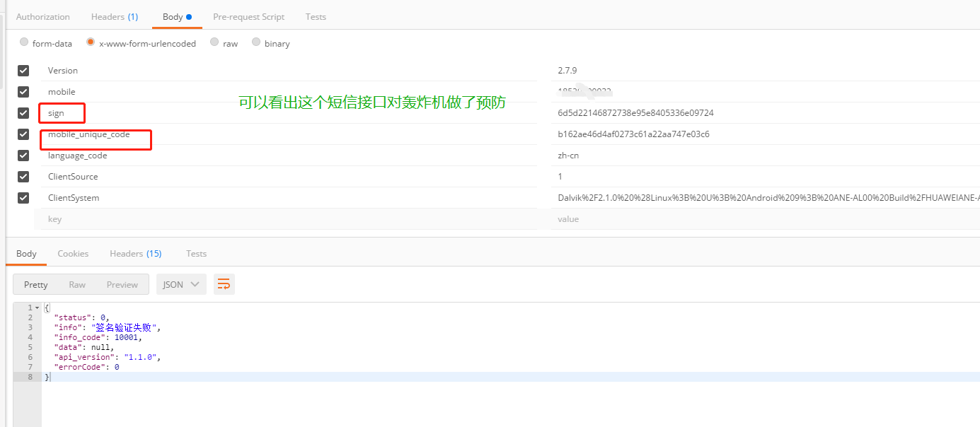Disable the sign parameter checkbox
Screen dimensions: 980x427
[23, 112]
